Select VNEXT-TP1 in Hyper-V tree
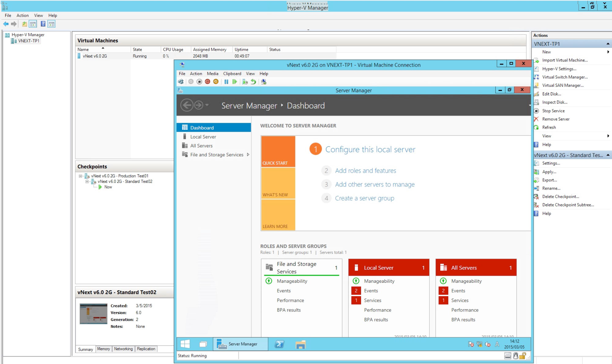 [x=28, y=41]
